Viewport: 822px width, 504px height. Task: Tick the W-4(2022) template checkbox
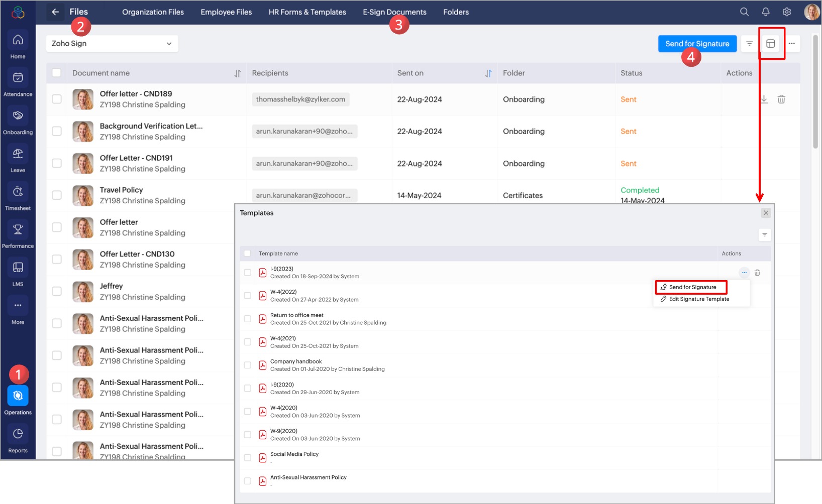[247, 296]
